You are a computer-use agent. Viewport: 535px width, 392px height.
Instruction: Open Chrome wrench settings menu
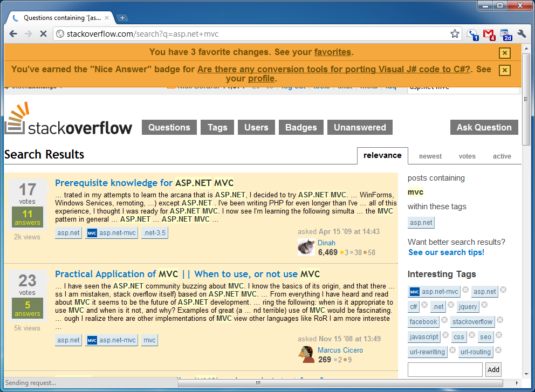[522, 34]
